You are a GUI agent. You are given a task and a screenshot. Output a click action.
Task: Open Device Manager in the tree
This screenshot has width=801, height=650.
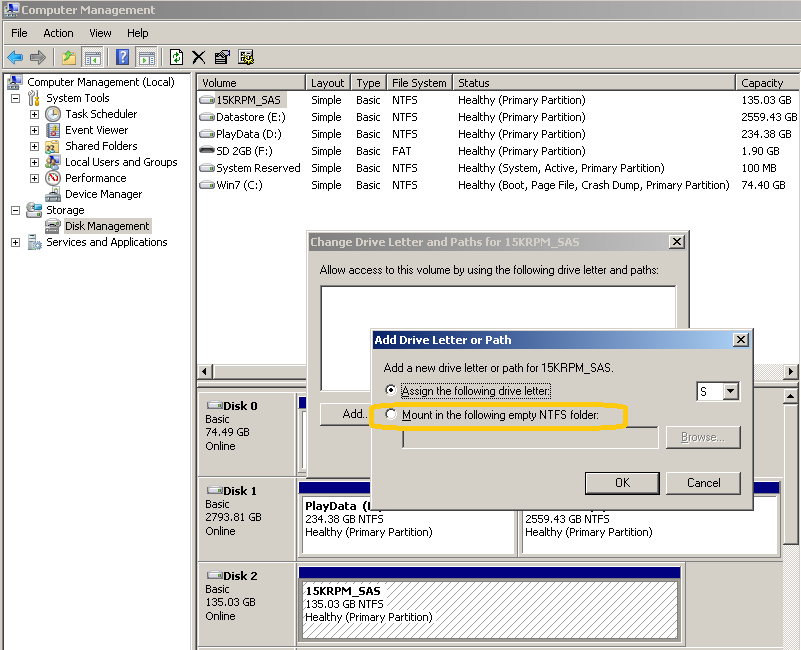[103, 194]
